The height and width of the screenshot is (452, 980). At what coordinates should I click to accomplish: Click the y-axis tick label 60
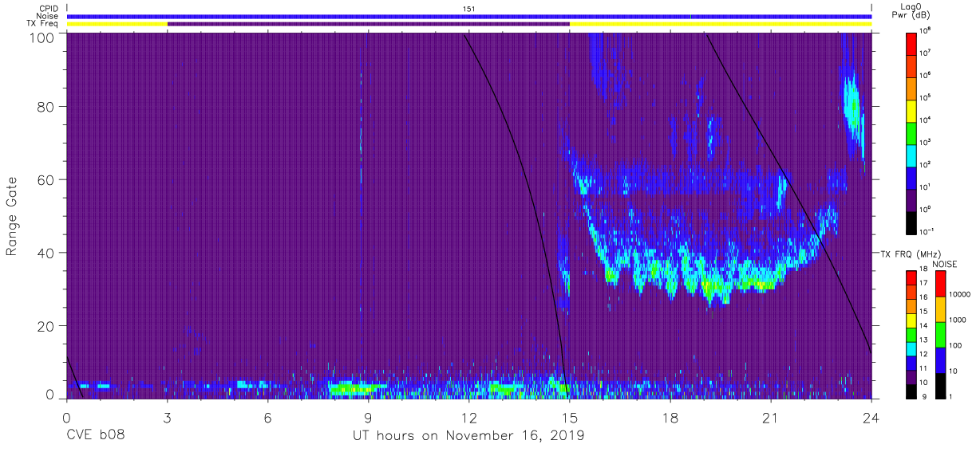click(x=46, y=179)
